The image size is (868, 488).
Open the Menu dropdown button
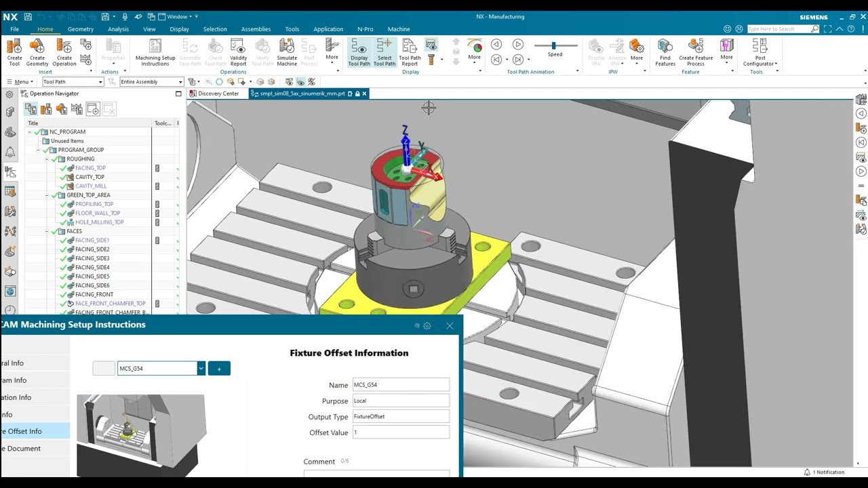pos(19,81)
